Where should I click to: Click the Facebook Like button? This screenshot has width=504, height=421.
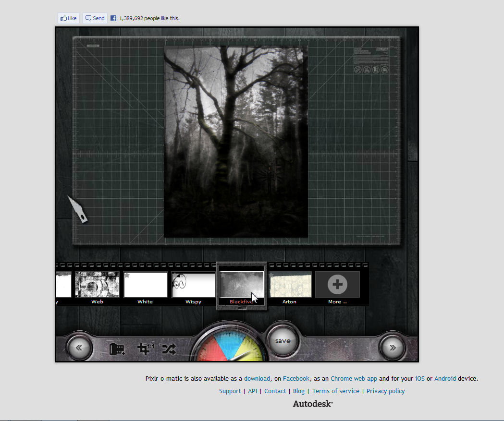(x=68, y=18)
